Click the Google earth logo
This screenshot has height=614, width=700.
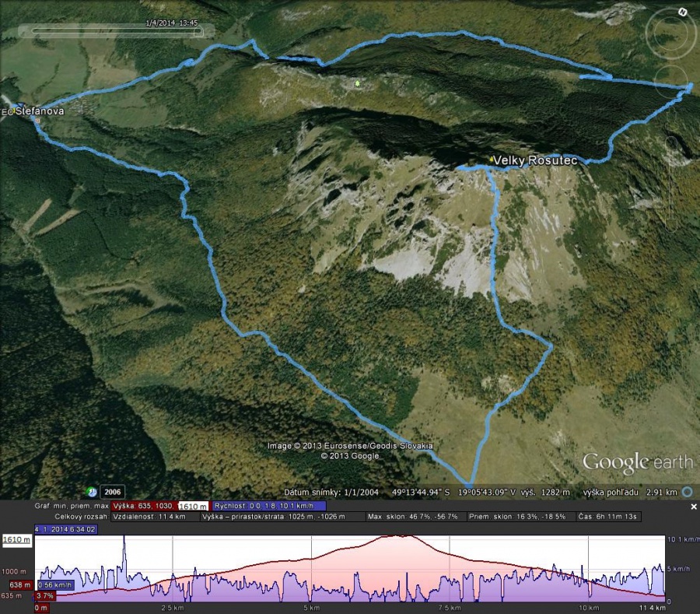pyautogui.click(x=637, y=463)
